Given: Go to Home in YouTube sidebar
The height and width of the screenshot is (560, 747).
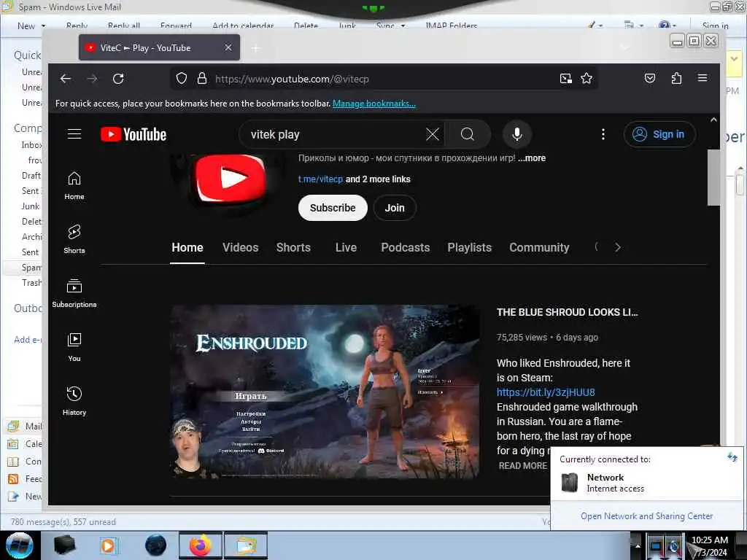Looking at the screenshot, I should click(74, 186).
